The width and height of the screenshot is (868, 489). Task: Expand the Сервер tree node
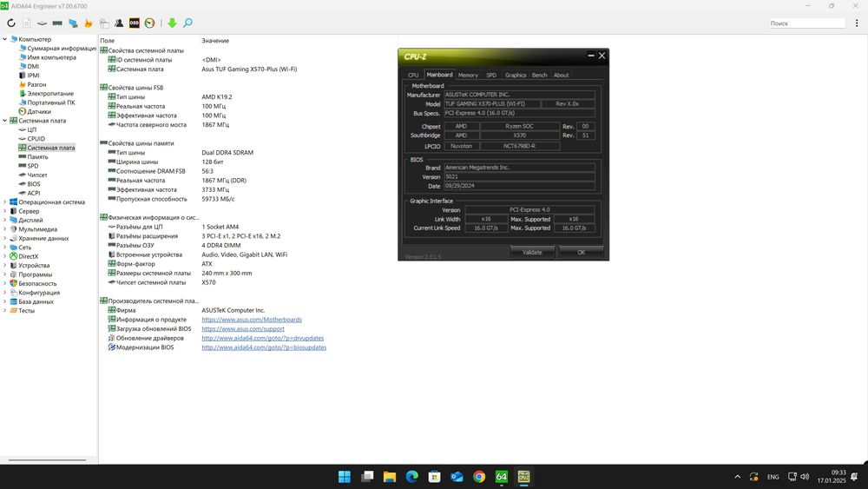click(5, 211)
